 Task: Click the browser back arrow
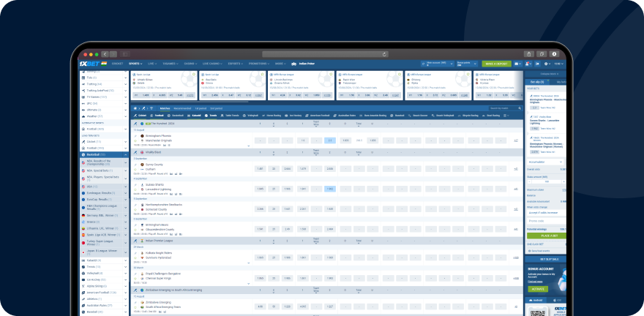[105, 54]
